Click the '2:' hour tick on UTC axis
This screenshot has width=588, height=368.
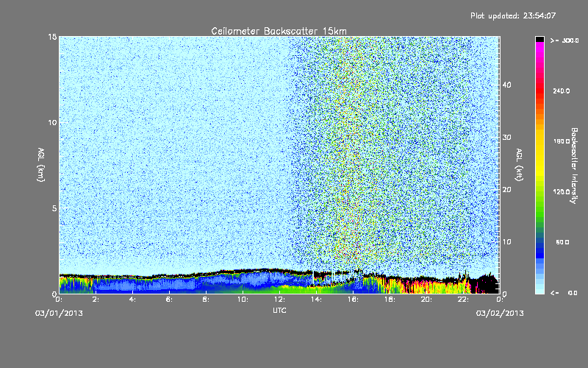(96, 300)
